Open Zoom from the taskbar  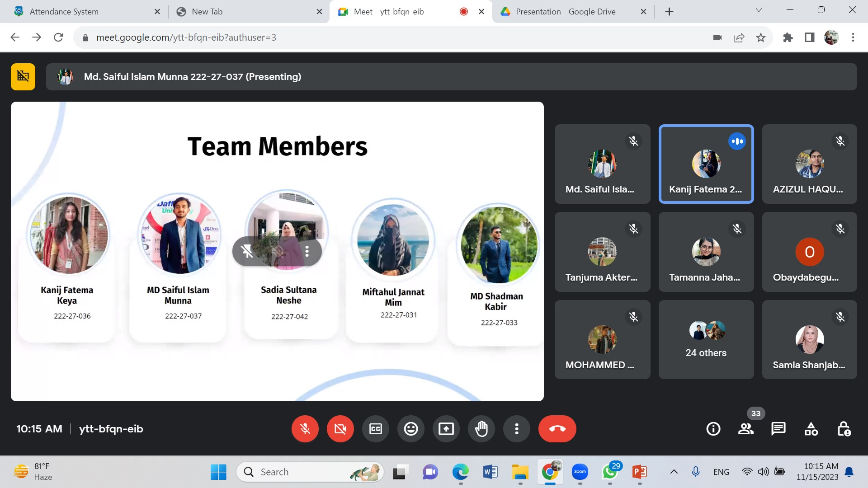[x=580, y=472]
